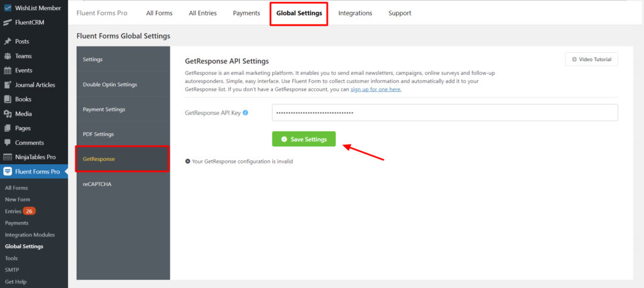The image size is (644, 288).
Task: Open the NinjaTables Pro menu label
Action: (x=35, y=157)
